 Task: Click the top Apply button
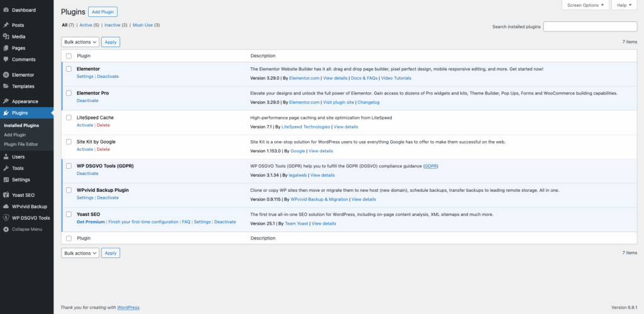111,42
